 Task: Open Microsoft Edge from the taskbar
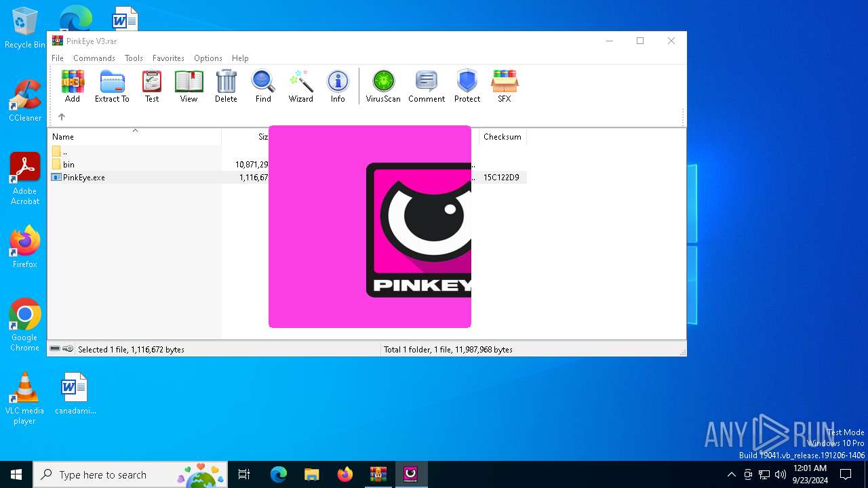(279, 474)
